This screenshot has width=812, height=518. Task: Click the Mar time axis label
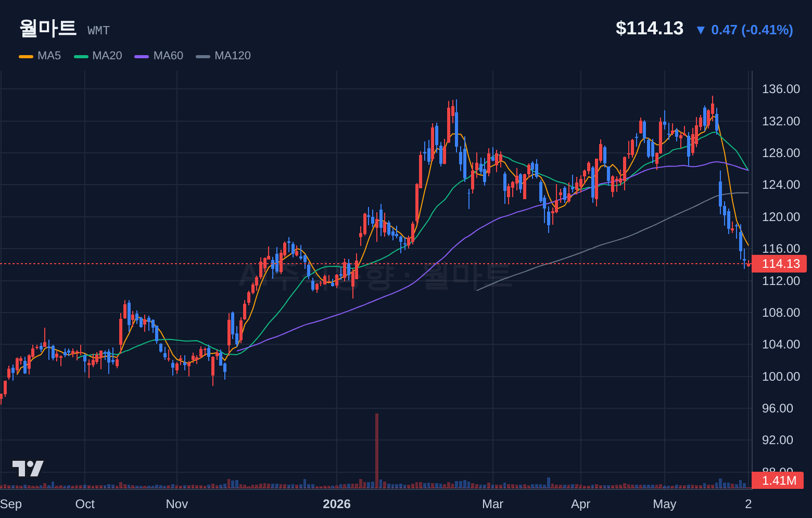point(493,504)
